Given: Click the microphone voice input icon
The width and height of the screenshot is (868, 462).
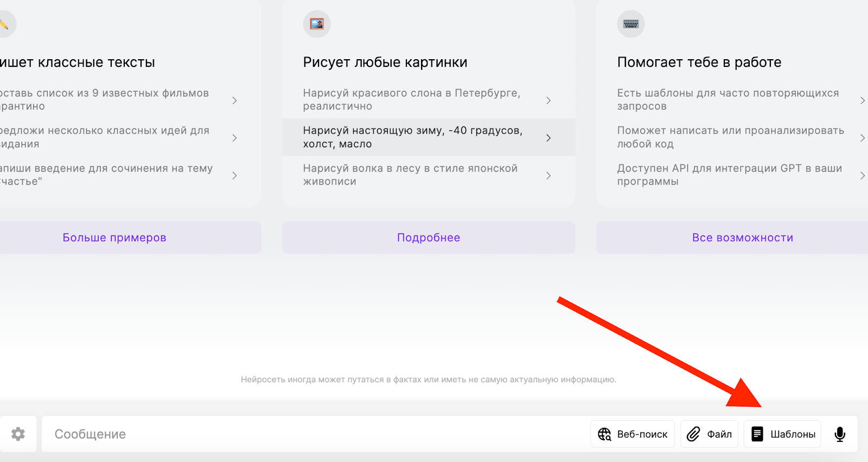Looking at the screenshot, I should coord(840,434).
